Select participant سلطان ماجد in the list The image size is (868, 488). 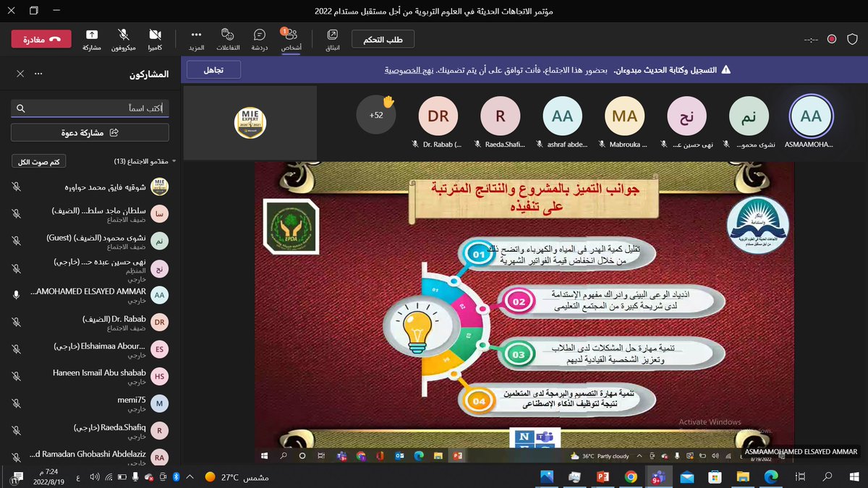90,214
